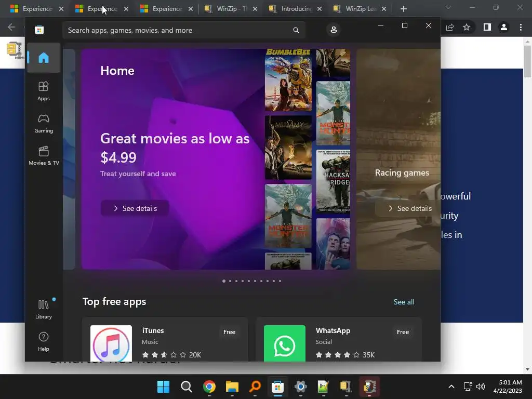Click the WinZip logo on the webpage
This screenshot has height=399, width=532.
click(x=15, y=50)
